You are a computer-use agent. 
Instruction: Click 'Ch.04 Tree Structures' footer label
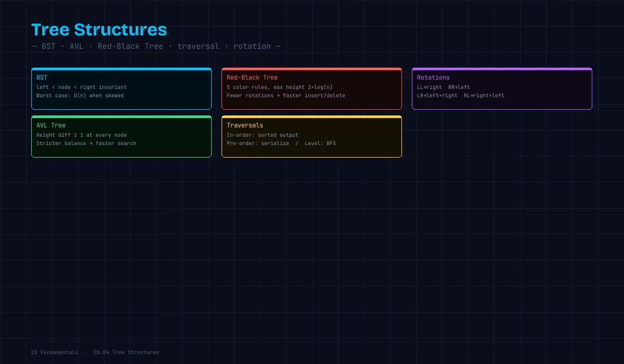tap(126, 353)
